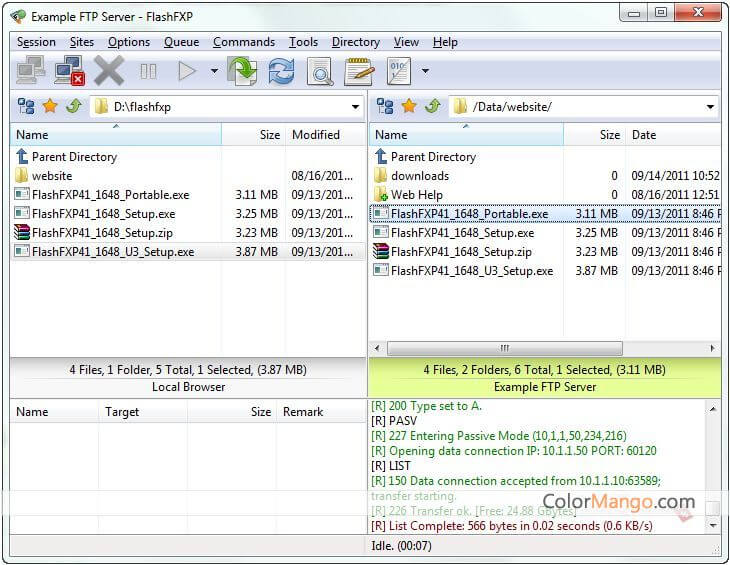This screenshot has width=730, height=565.
Task: Click the green up-folder arrow in the remote pane
Action: tap(432, 106)
